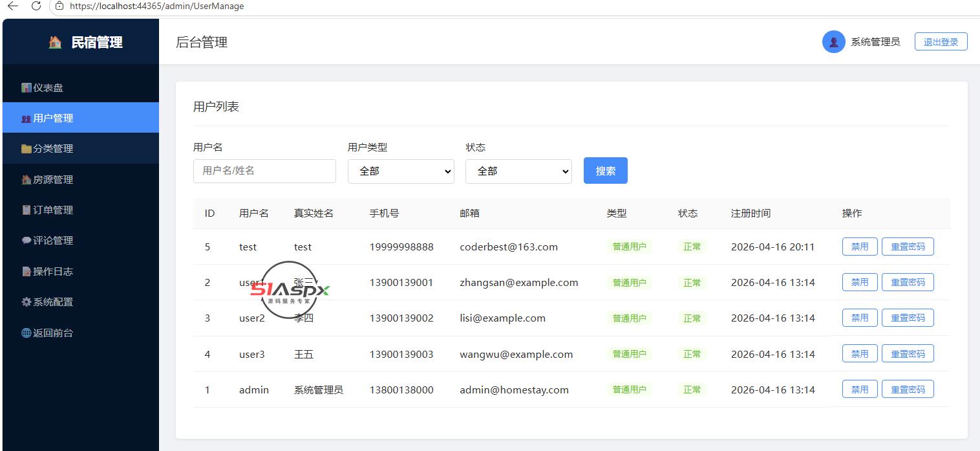Screen dimensions: 980x451
Task: Click the browser address bar URL
Action: point(156,6)
